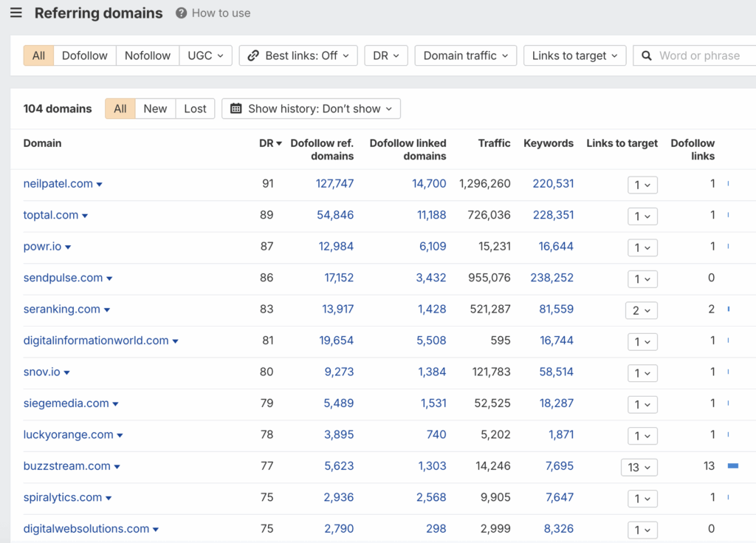This screenshot has width=756, height=543.
Task: Sort by Dofollow linked domains column
Action: pos(408,150)
